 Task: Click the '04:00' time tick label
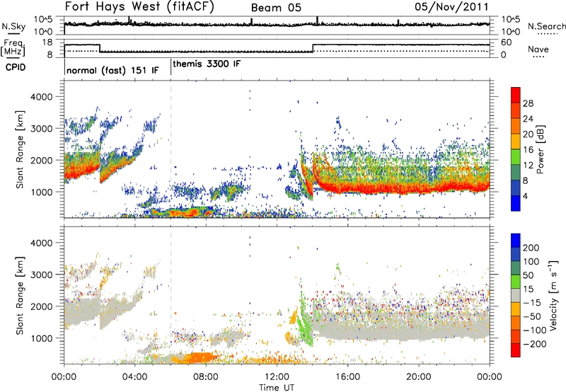(134, 377)
